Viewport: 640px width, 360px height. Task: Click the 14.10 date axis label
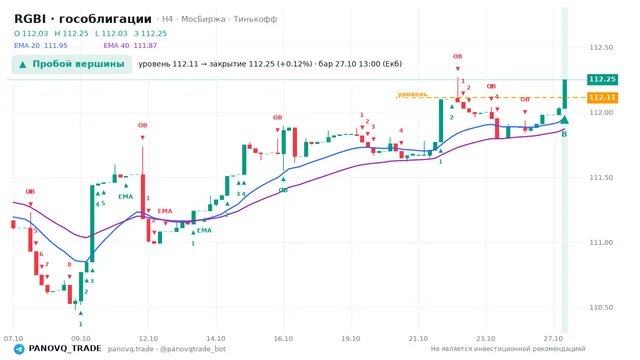click(216, 339)
